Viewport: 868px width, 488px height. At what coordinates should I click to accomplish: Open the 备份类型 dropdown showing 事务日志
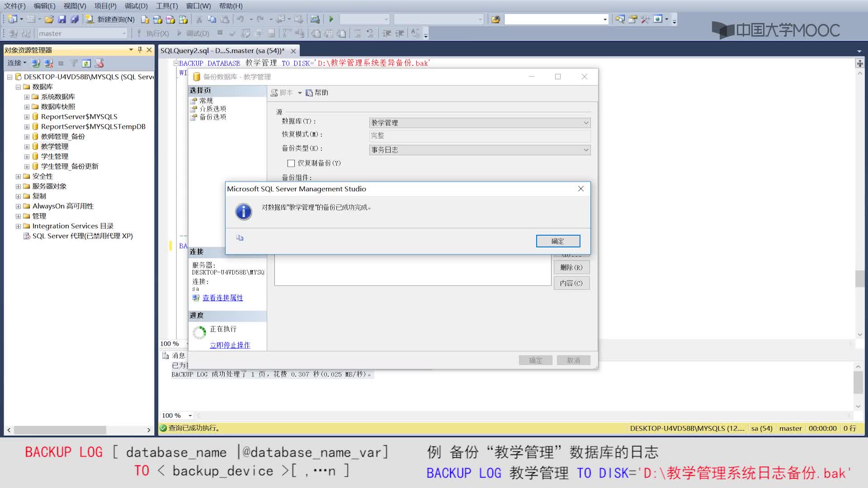[480, 150]
